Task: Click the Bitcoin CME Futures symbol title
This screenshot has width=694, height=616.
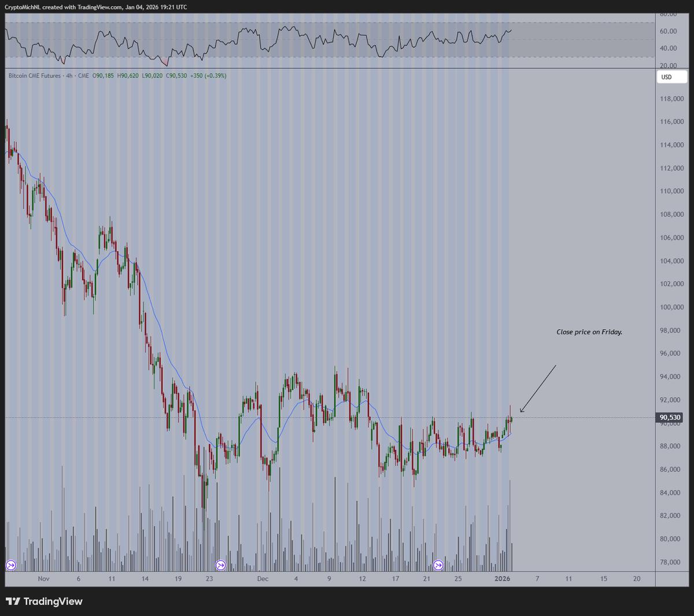Action: 34,76
